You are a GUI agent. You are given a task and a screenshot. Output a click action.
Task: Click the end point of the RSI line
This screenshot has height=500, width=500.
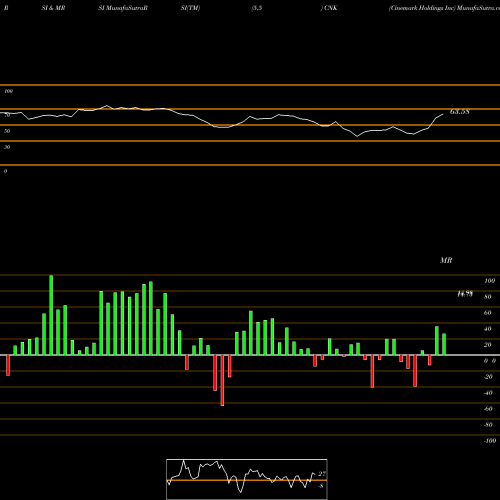click(443, 114)
